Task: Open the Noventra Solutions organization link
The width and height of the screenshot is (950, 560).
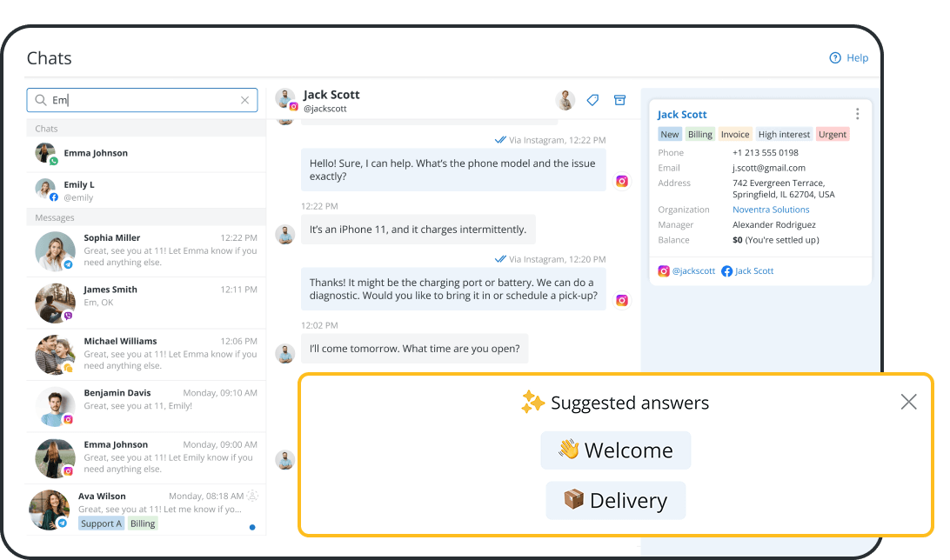Action: [770, 209]
